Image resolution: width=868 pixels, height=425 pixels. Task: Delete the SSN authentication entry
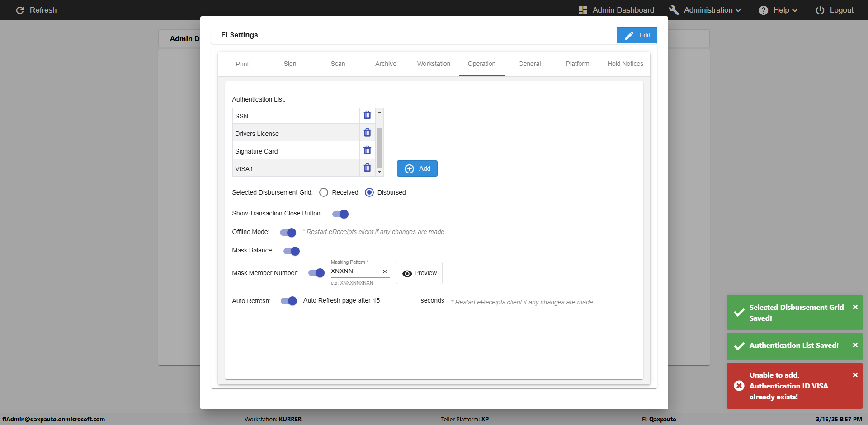[x=367, y=115]
